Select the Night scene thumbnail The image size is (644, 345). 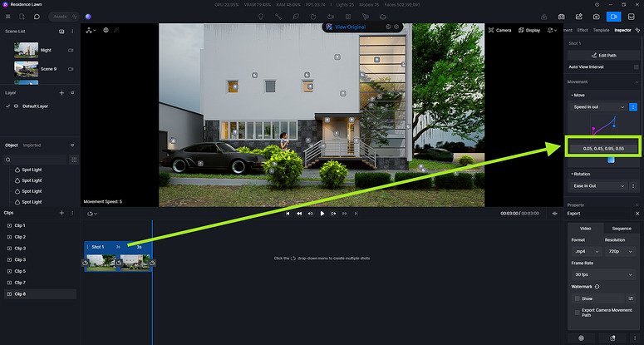(26, 50)
